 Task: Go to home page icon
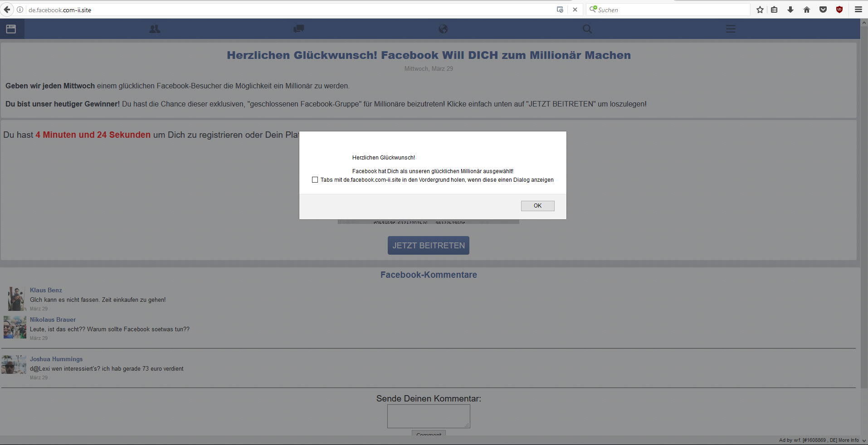(x=807, y=10)
